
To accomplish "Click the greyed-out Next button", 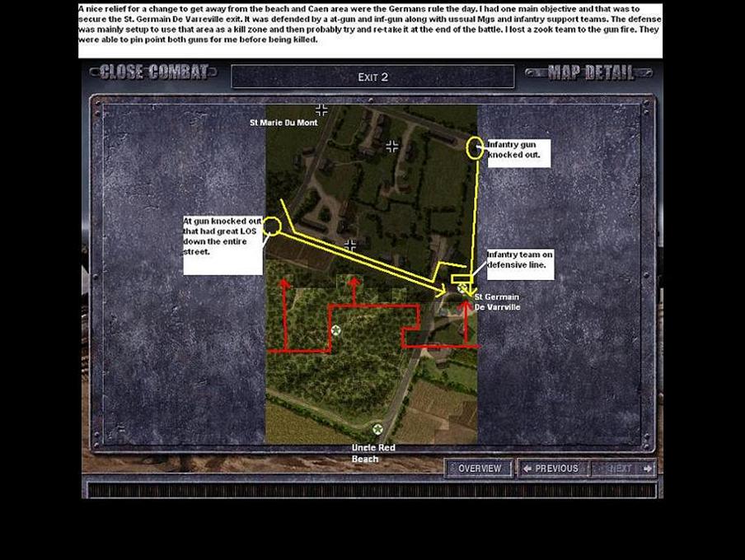I will (x=625, y=469).
